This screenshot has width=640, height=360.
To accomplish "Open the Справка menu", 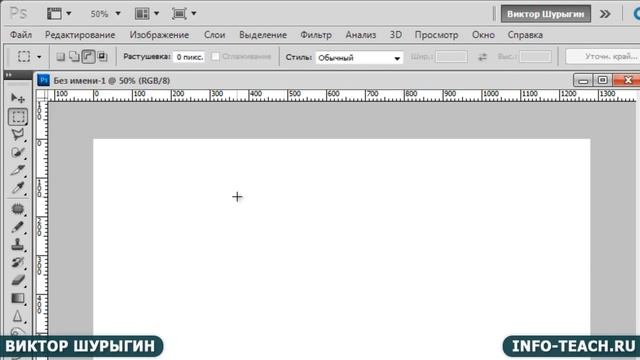I will (525, 35).
